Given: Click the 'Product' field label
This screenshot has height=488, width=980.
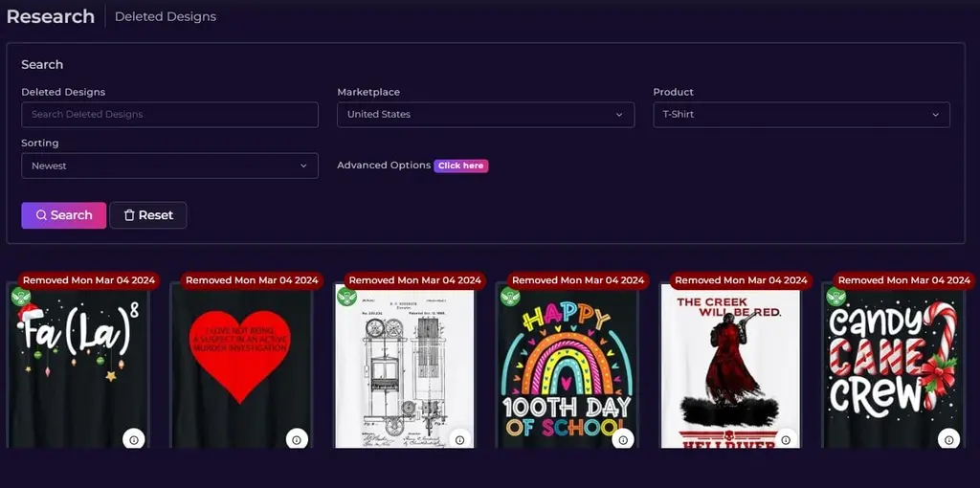Looking at the screenshot, I should (x=673, y=92).
